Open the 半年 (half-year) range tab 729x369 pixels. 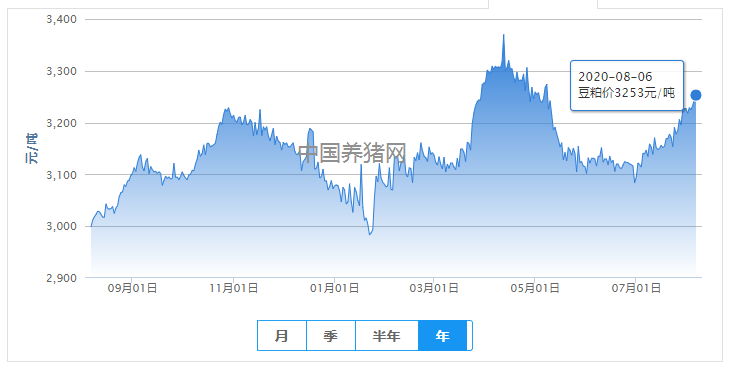(387, 336)
